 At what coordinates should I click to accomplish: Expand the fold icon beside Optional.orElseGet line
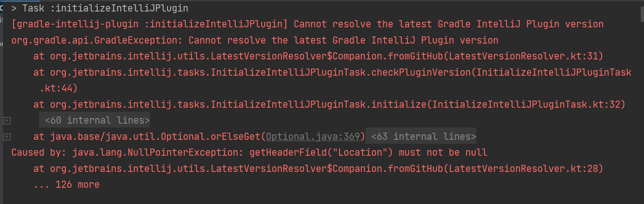tap(7, 137)
